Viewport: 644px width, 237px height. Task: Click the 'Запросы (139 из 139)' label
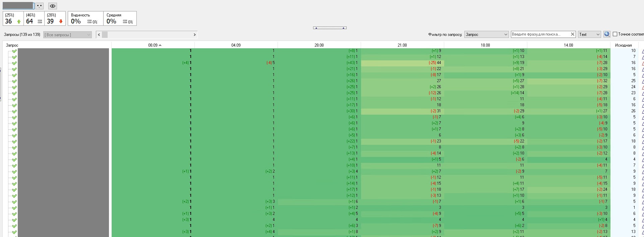pyautogui.click(x=22, y=35)
